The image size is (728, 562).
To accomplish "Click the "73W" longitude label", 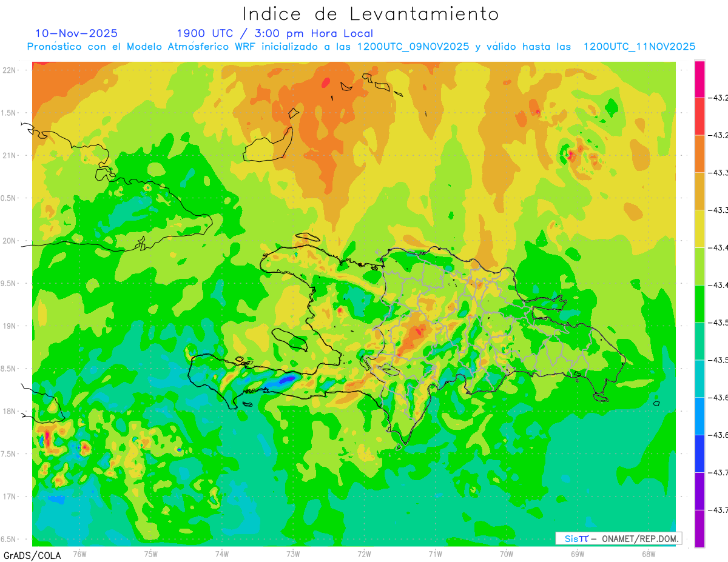I will pyautogui.click(x=293, y=554).
